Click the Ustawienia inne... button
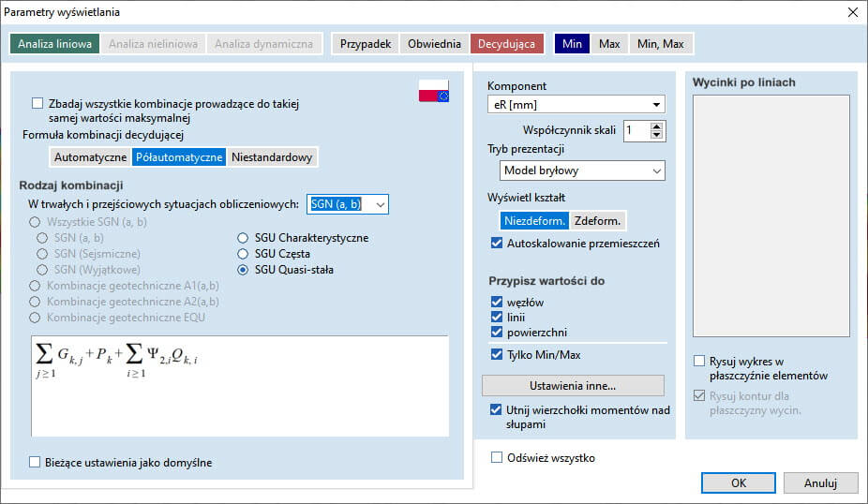Viewport: 868px width, 504px height. click(x=573, y=386)
